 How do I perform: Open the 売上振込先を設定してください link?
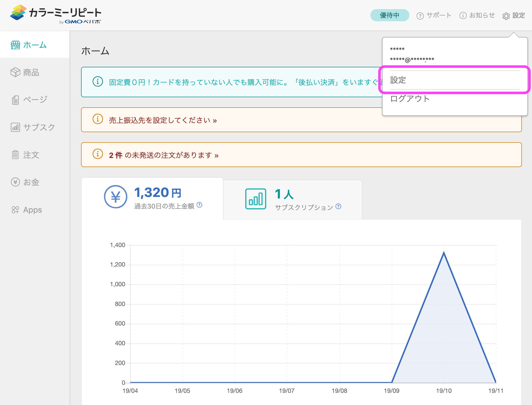click(x=163, y=120)
